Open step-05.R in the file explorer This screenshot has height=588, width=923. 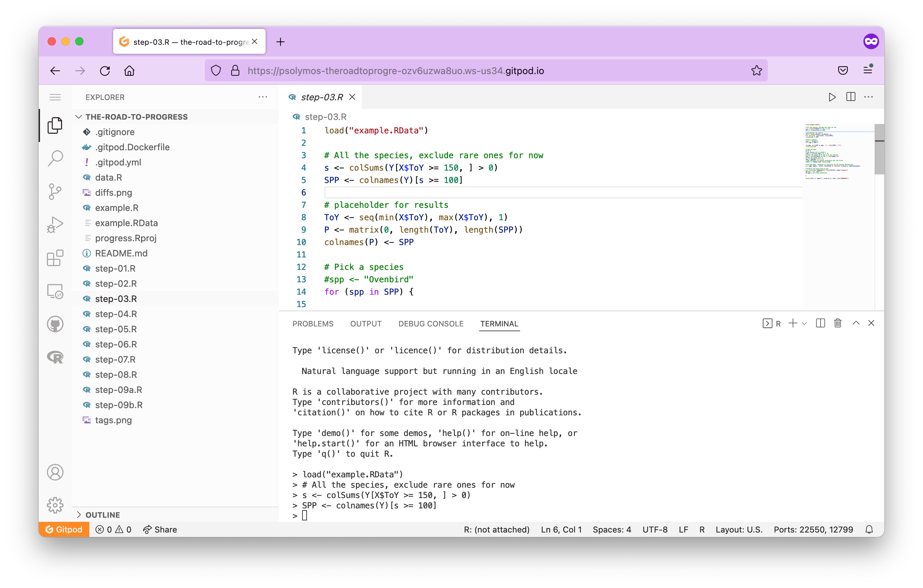(x=116, y=329)
